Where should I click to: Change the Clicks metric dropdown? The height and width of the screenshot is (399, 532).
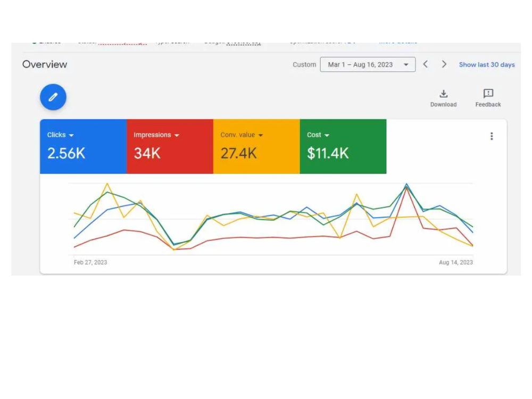click(61, 135)
